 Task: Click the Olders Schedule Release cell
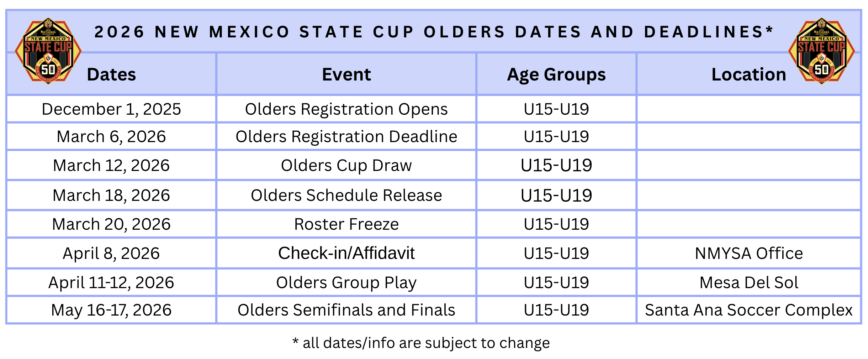click(x=346, y=196)
